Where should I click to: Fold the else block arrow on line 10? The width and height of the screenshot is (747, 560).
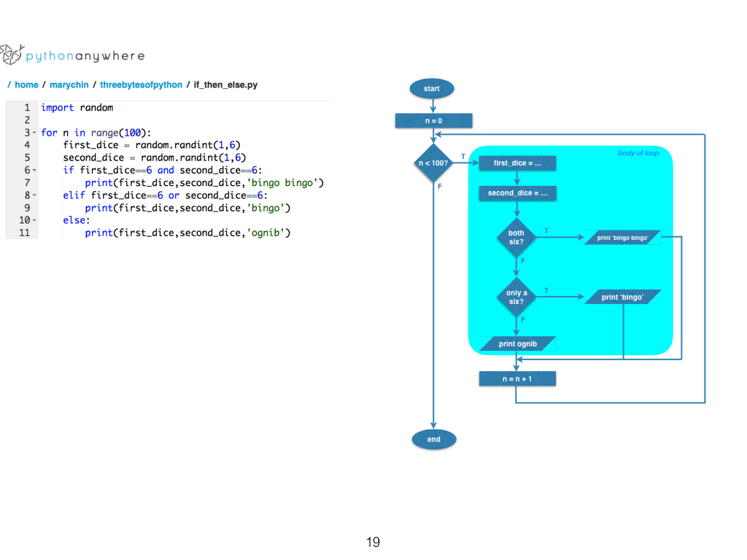[34, 219]
